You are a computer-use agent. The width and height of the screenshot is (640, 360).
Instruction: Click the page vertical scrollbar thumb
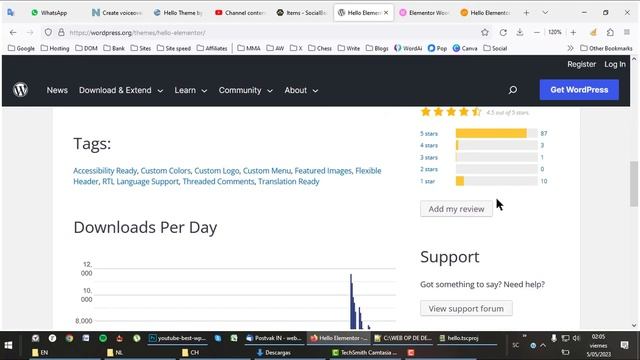coord(634,184)
